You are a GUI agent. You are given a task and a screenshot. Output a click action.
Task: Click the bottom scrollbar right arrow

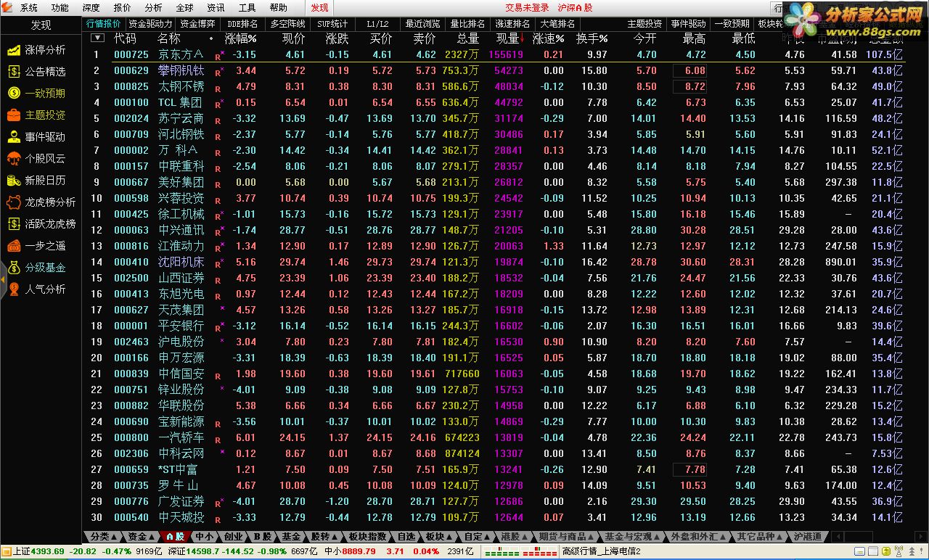point(922,537)
